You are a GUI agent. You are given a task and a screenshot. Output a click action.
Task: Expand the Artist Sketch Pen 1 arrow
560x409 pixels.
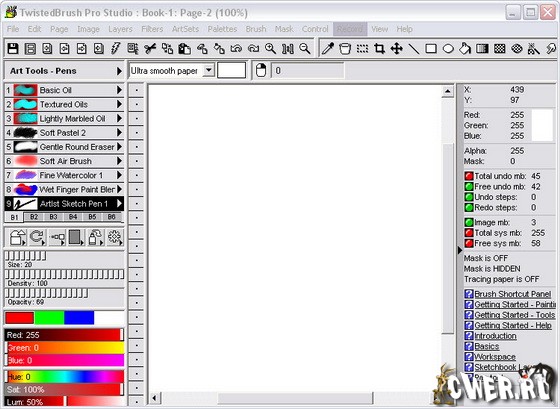(119, 204)
